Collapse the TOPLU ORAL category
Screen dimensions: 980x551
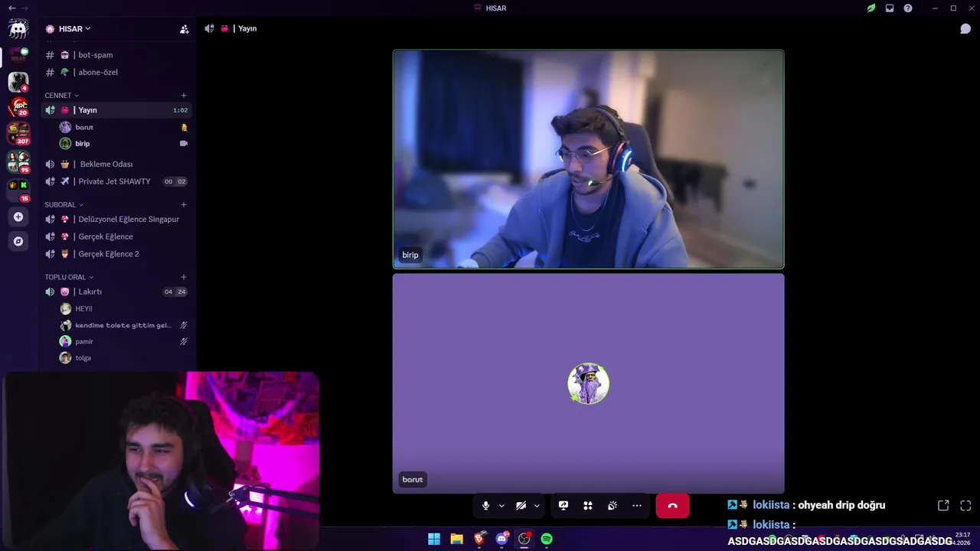(x=69, y=277)
